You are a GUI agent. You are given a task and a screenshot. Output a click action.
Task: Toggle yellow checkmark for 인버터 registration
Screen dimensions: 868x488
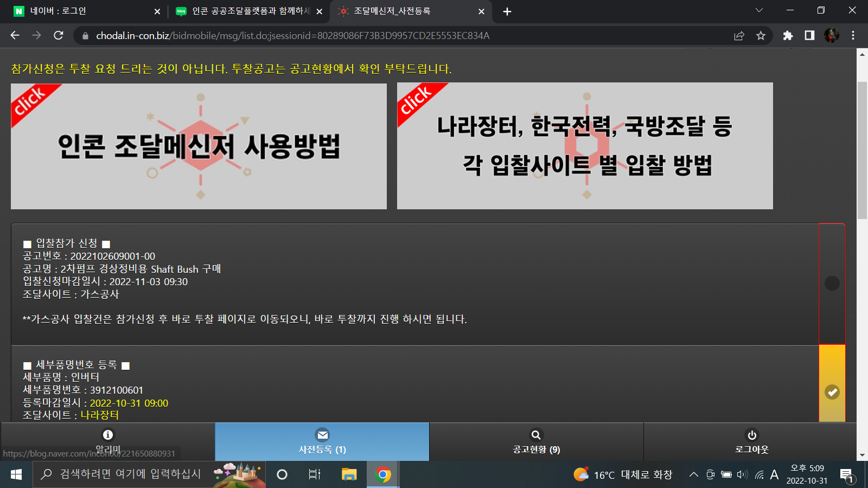click(832, 391)
